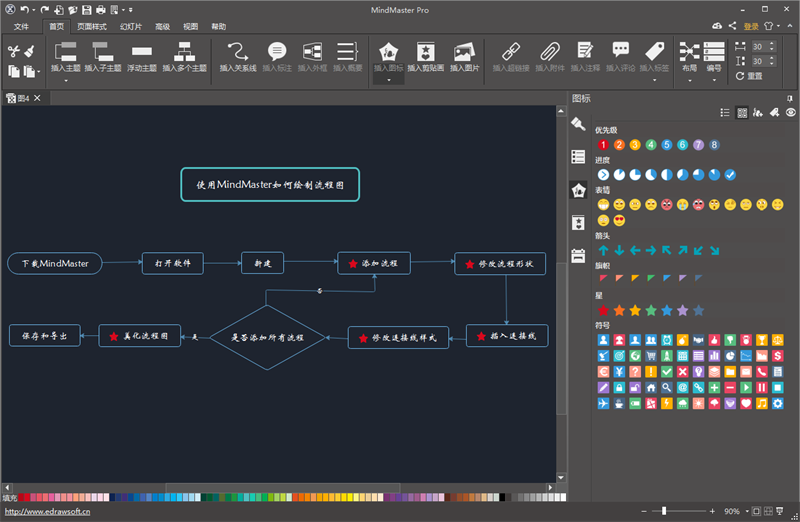
Task: Switch icon panel to grid view
Action: [742, 113]
